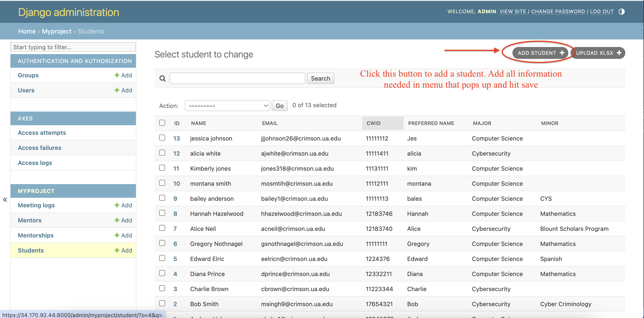This screenshot has height=318, width=644.
Task: Click the ADD STUDENT button
Action: click(x=540, y=53)
